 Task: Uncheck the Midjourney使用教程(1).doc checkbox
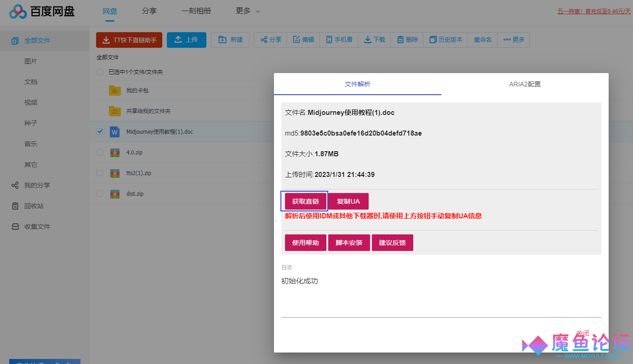tap(100, 131)
